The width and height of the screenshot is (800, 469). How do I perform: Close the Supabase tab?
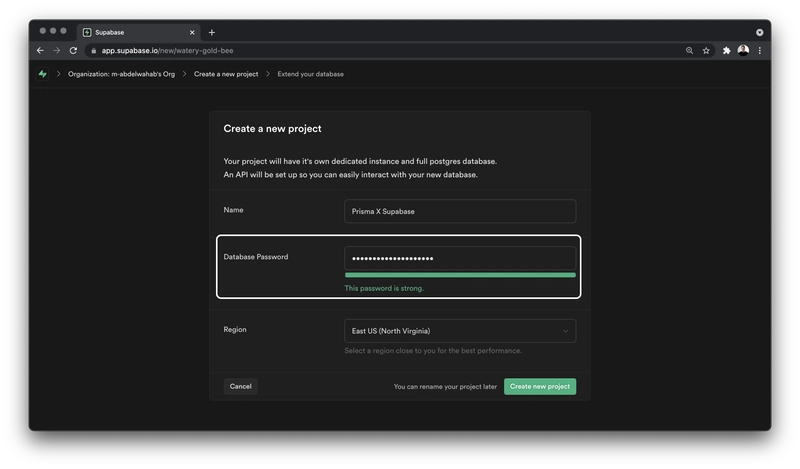[192, 33]
